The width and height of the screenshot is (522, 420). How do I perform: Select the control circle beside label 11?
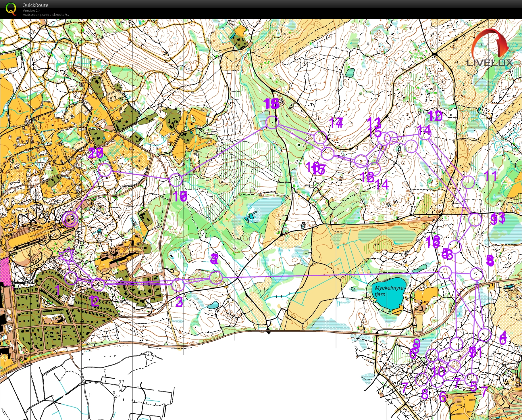(x=469, y=182)
